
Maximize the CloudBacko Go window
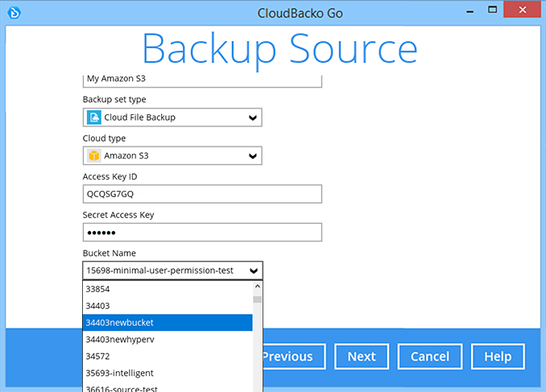[492, 10]
